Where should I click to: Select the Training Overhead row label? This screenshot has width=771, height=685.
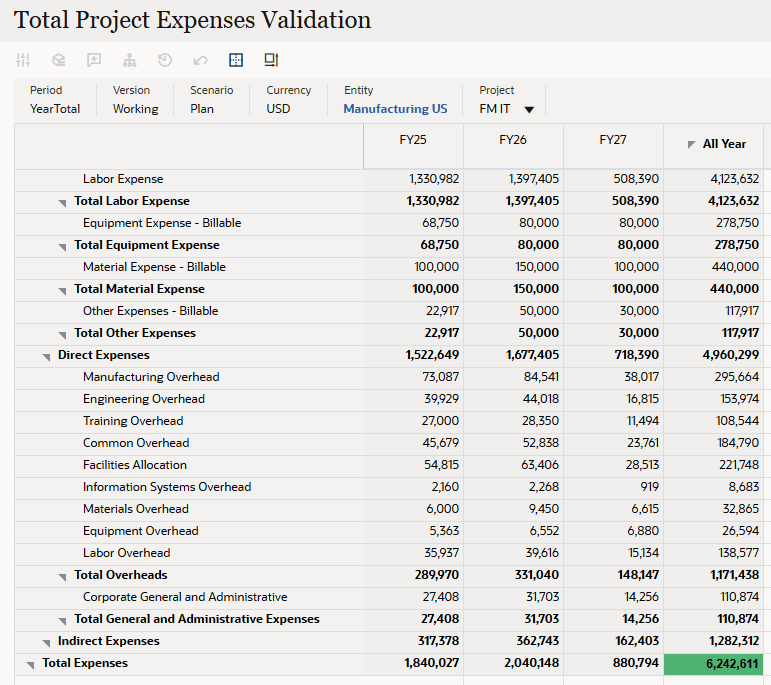(133, 421)
